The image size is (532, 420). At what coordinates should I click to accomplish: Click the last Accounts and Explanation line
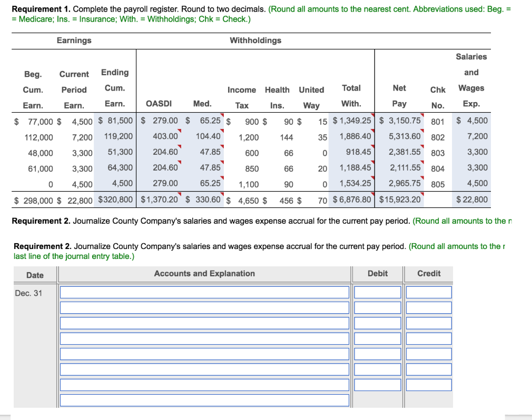click(x=205, y=400)
